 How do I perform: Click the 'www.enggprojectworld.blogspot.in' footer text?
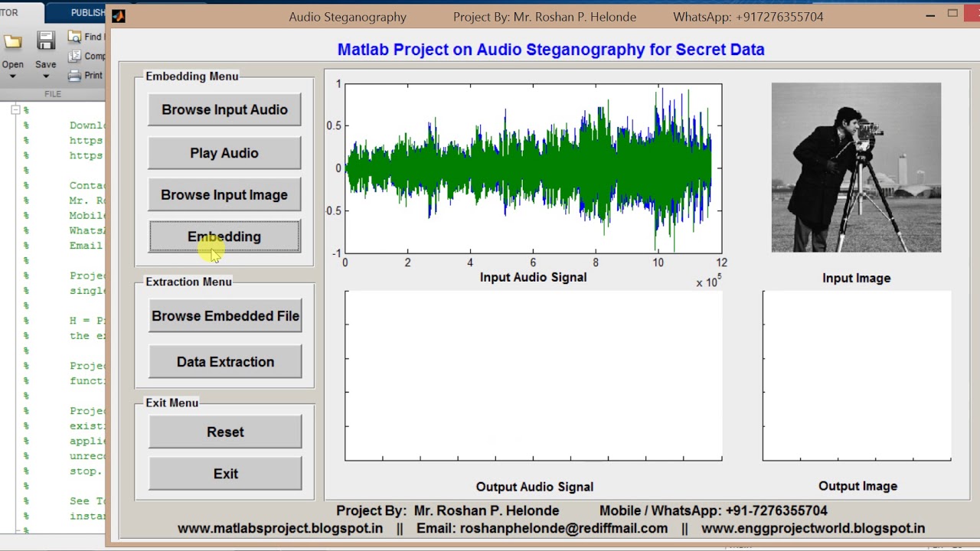tap(813, 528)
